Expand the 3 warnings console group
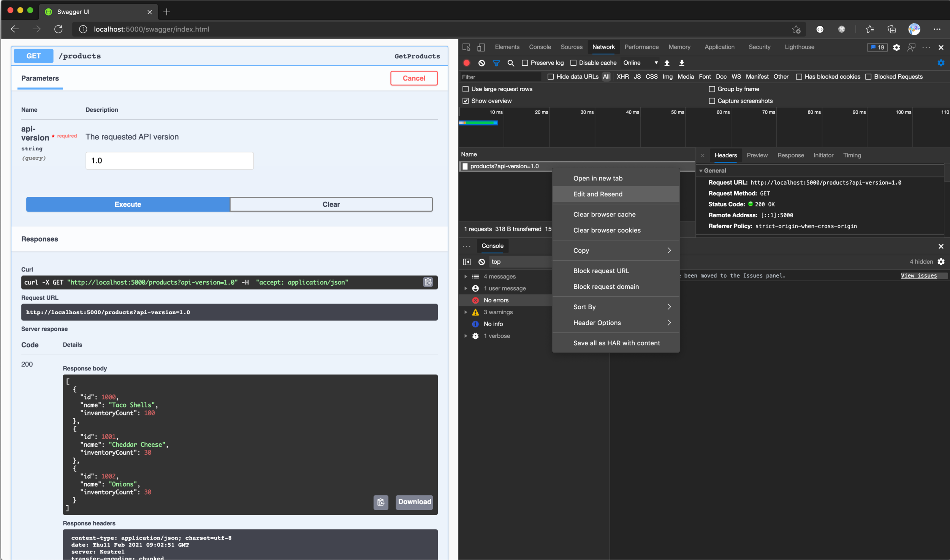 pos(466,312)
